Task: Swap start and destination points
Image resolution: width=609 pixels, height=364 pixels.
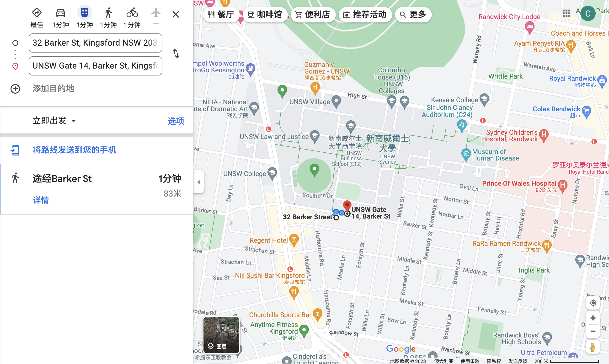Action: coord(176,54)
